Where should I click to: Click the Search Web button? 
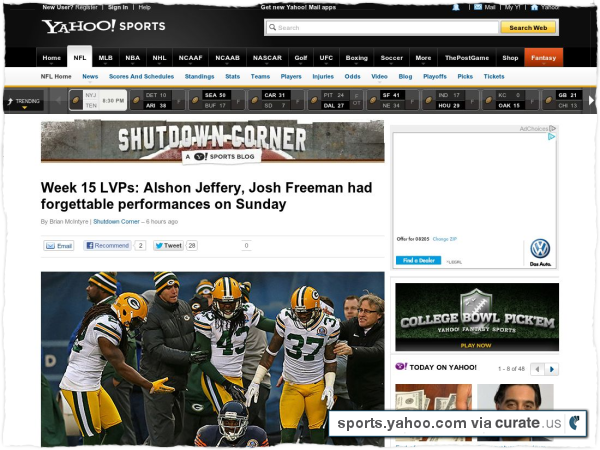click(528, 28)
